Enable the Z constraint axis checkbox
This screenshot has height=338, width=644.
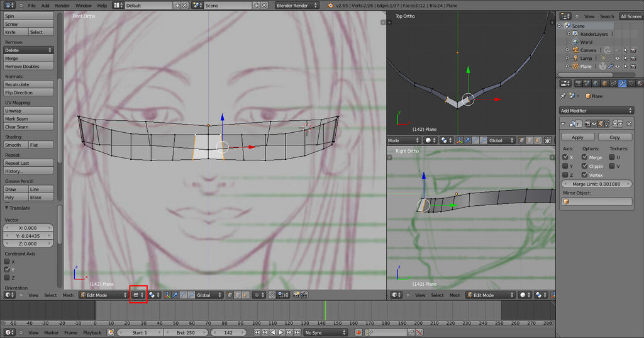click(x=8, y=278)
